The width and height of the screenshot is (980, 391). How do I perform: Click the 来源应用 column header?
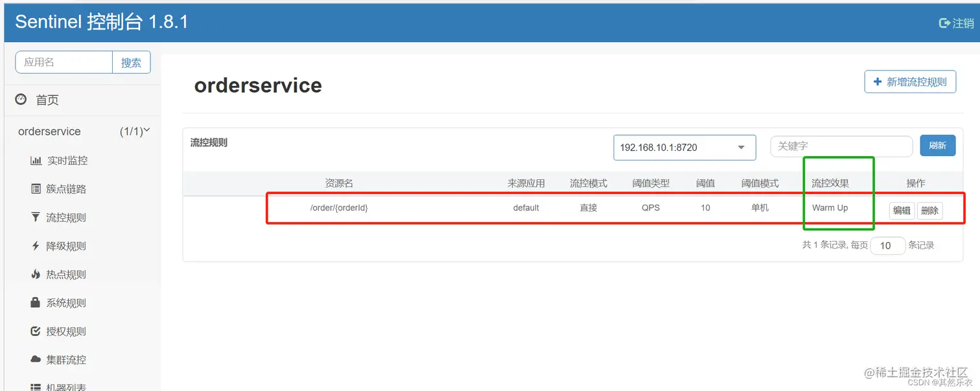[526, 183]
